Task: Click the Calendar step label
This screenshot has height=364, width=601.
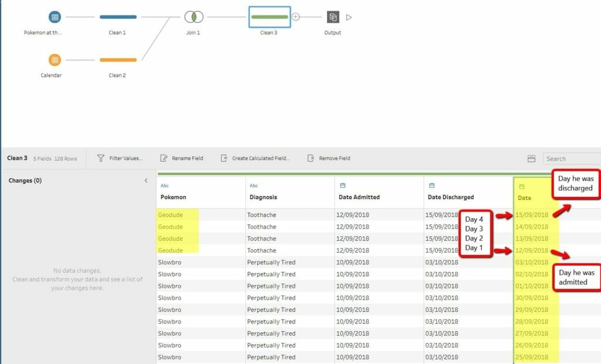Action: 51,76
